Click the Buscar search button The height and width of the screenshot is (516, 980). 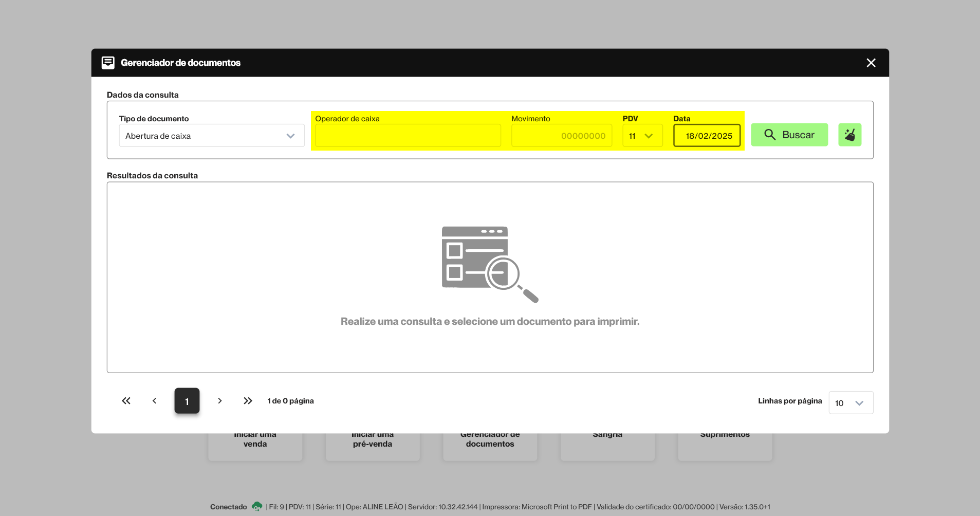point(789,135)
